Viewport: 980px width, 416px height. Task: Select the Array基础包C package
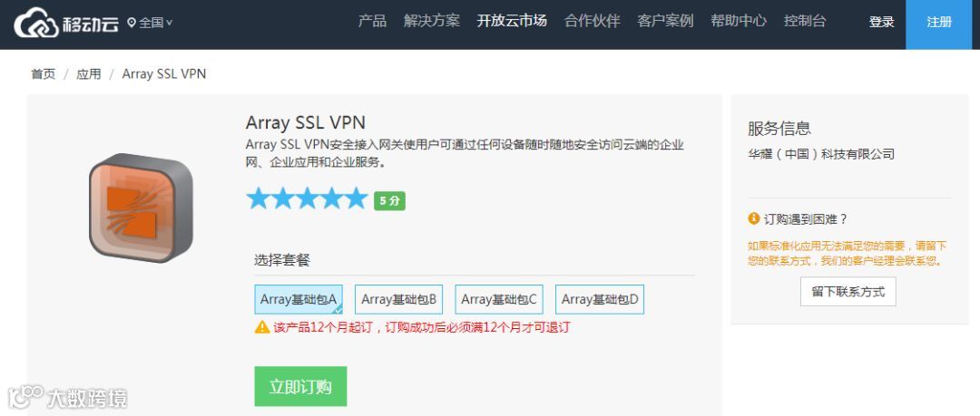(499, 299)
